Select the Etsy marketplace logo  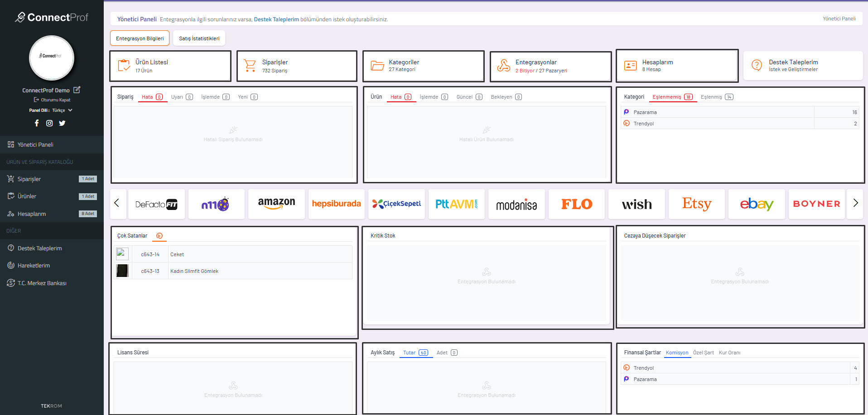[x=696, y=204]
